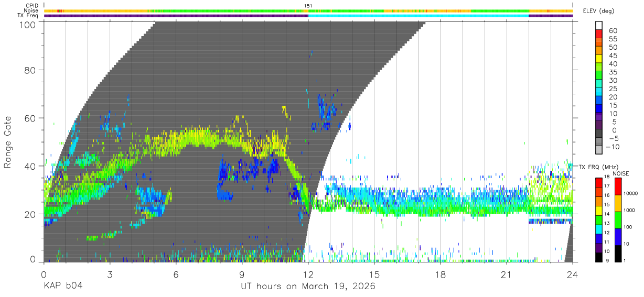Click the 'Noise' row label at top left
The height and width of the screenshot is (297, 644).
point(32,10)
